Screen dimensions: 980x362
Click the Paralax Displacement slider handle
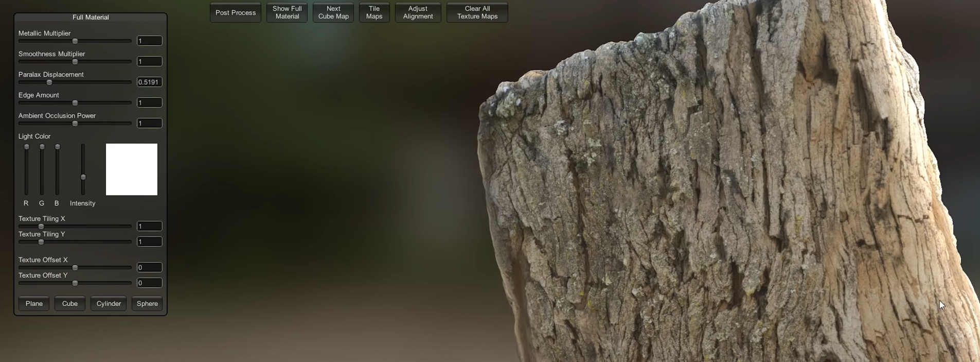tap(49, 82)
